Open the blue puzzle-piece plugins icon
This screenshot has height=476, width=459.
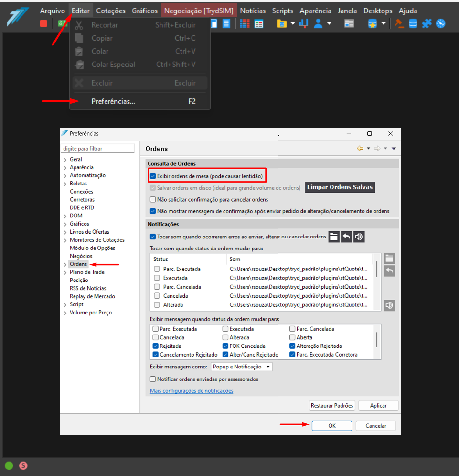(x=427, y=23)
